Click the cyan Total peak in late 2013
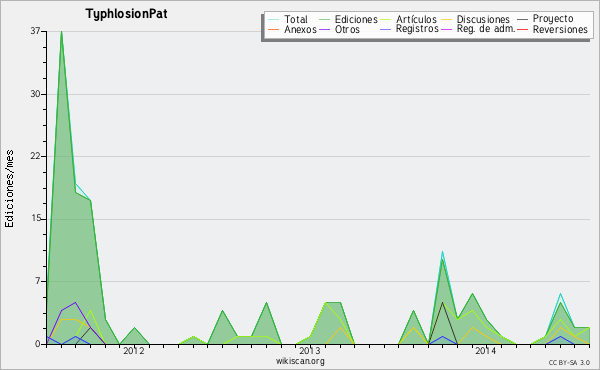 pyautogui.click(x=442, y=252)
